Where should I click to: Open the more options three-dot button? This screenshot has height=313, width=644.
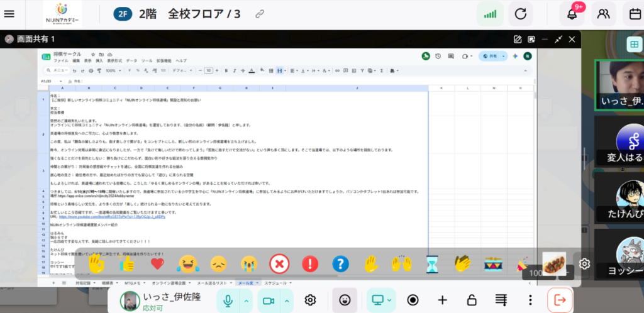531,300
